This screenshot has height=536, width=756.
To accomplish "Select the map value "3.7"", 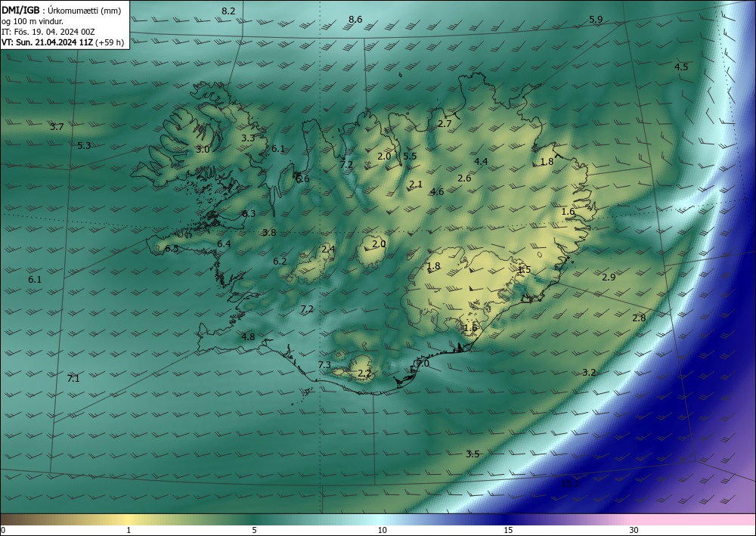I will (57, 127).
